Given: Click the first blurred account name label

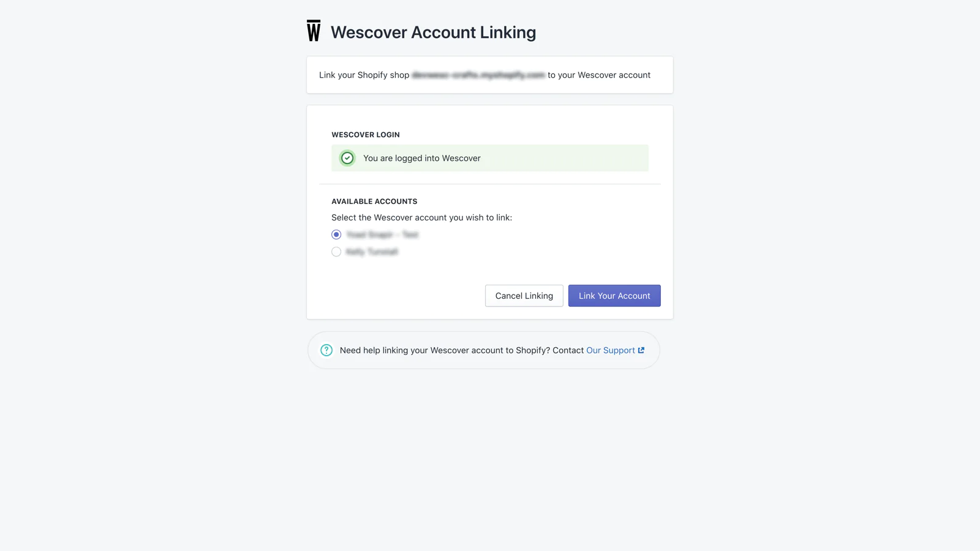Looking at the screenshot, I should (x=382, y=234).
